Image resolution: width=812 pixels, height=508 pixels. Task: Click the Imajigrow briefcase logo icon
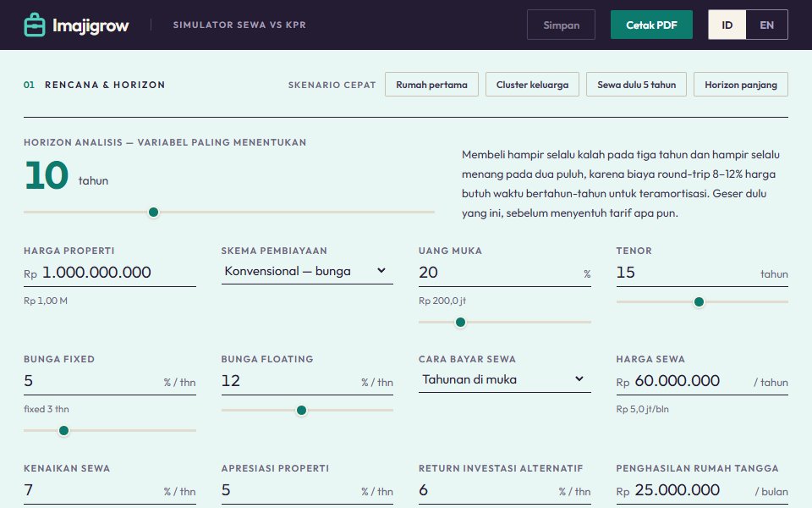[35, 25]
